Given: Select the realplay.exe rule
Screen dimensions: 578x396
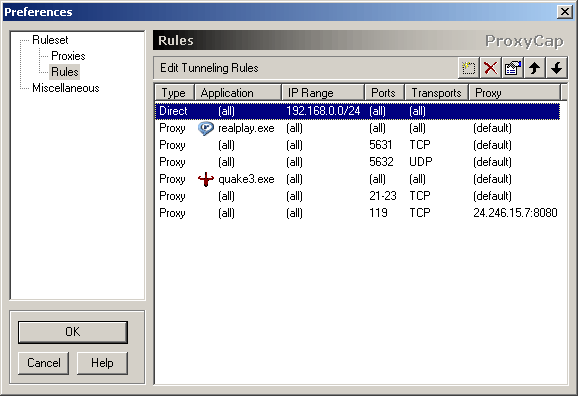Looking at the screenshot, I should 357,128.
